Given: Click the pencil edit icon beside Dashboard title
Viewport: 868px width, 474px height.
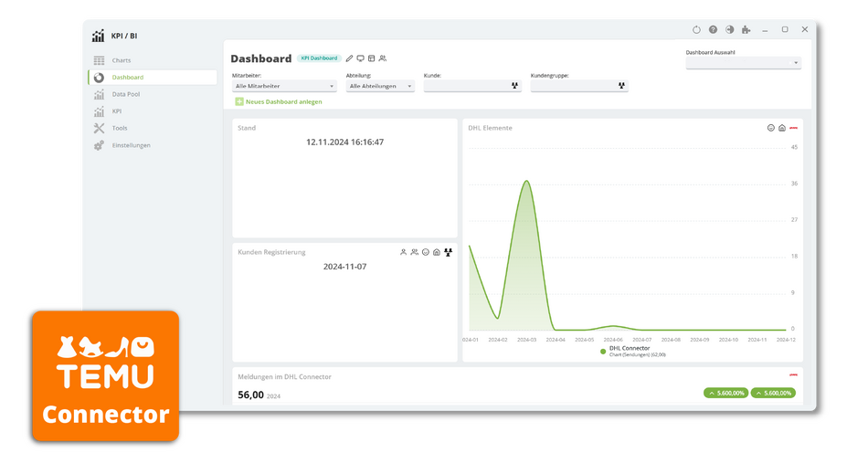Looking at the screenshot, I should click(x=349, y=58).
